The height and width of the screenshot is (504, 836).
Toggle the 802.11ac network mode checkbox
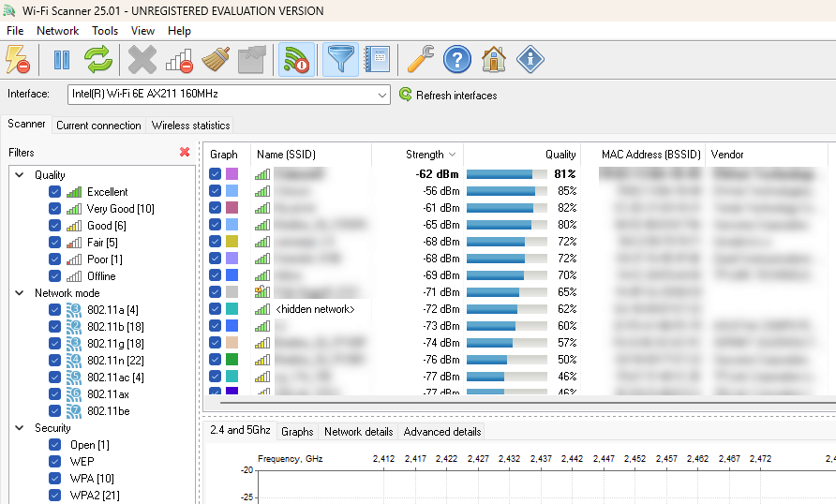[54, 378]
